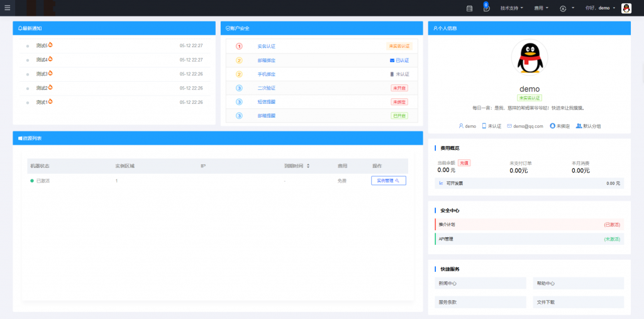Click the 未开启 tag for 二次验证

399,88
